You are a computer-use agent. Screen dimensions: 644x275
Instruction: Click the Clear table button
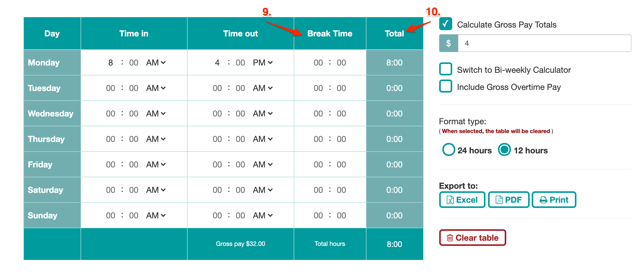point(472,237)
